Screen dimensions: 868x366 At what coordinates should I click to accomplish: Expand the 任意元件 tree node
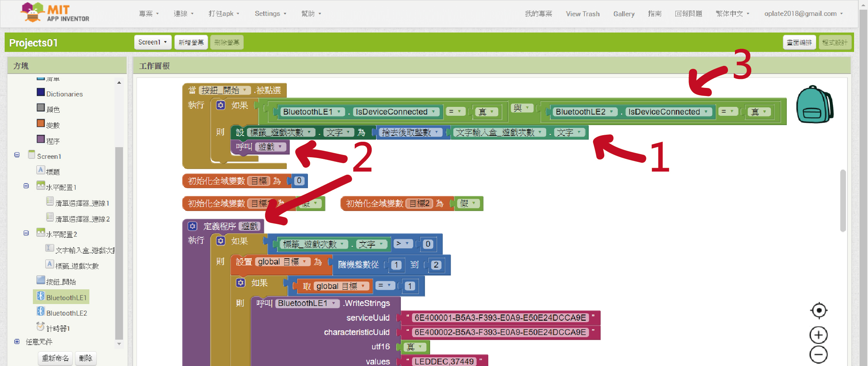(17, 342)
